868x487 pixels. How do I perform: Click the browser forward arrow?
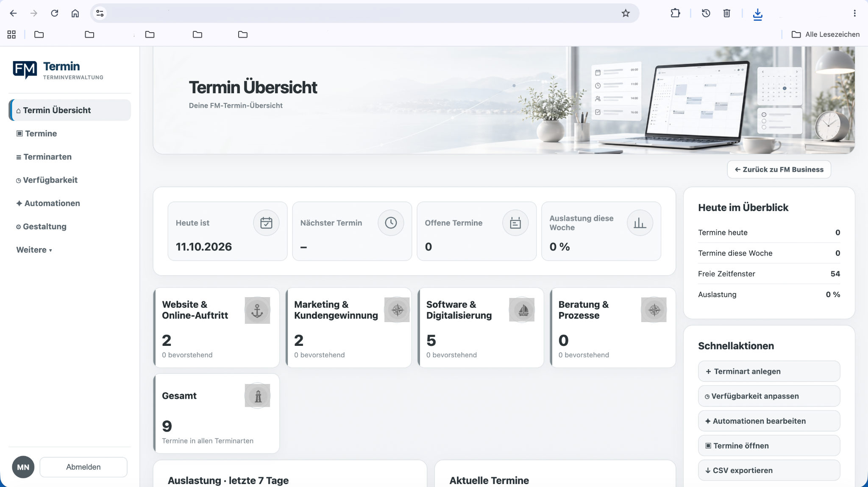pyautogui.click(x=34, y=13)
